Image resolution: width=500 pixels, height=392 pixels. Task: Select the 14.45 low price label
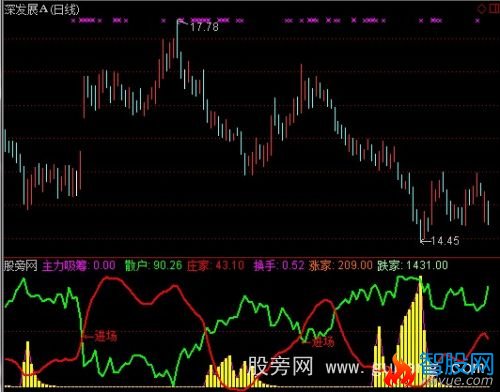(445, 241)
